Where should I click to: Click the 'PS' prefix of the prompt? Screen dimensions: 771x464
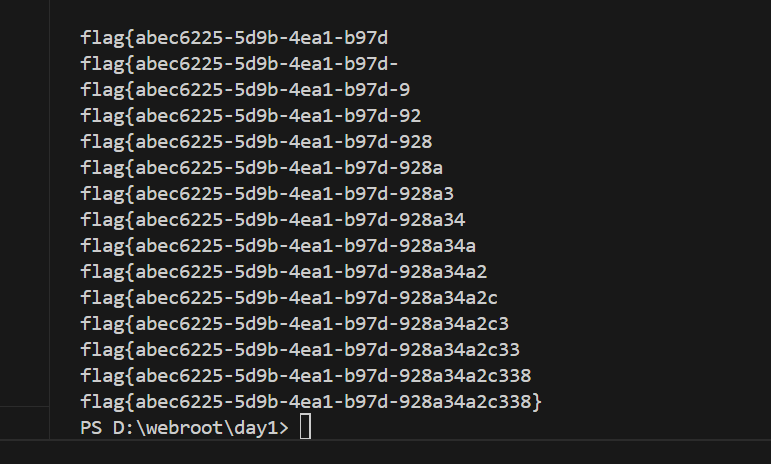[x=91, y=428]
